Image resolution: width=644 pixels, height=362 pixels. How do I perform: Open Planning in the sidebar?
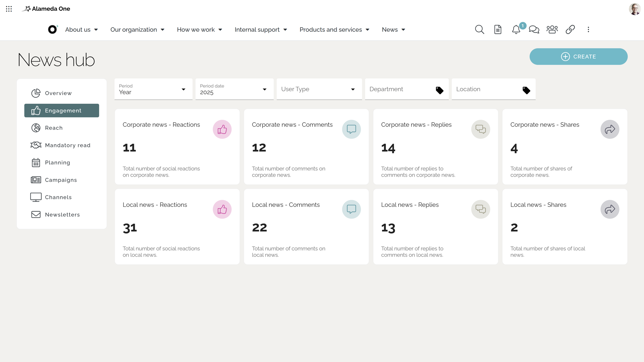click(x=62, y=162)
